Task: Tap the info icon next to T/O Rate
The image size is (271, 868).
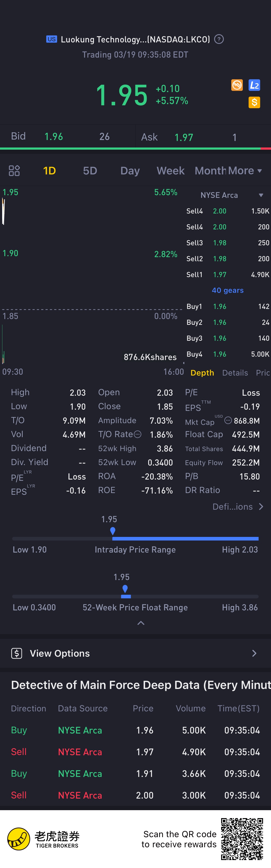Action: point(138,434)
